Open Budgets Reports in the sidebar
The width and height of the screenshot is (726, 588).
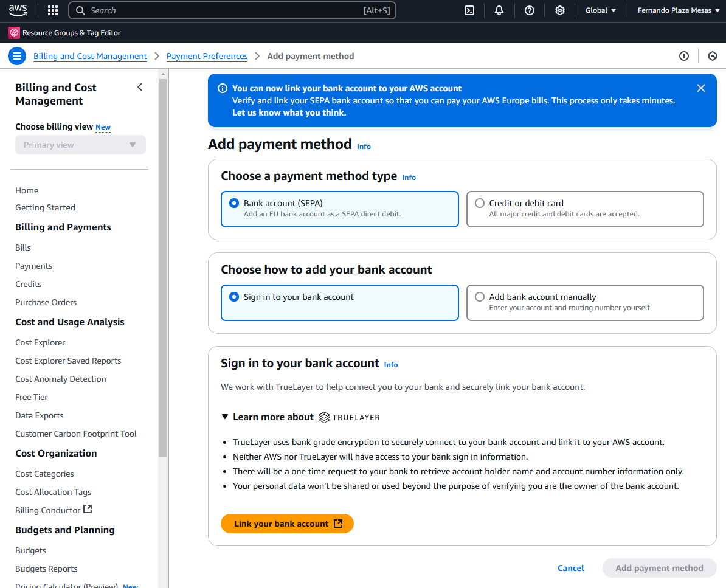[x=46, y=569]
